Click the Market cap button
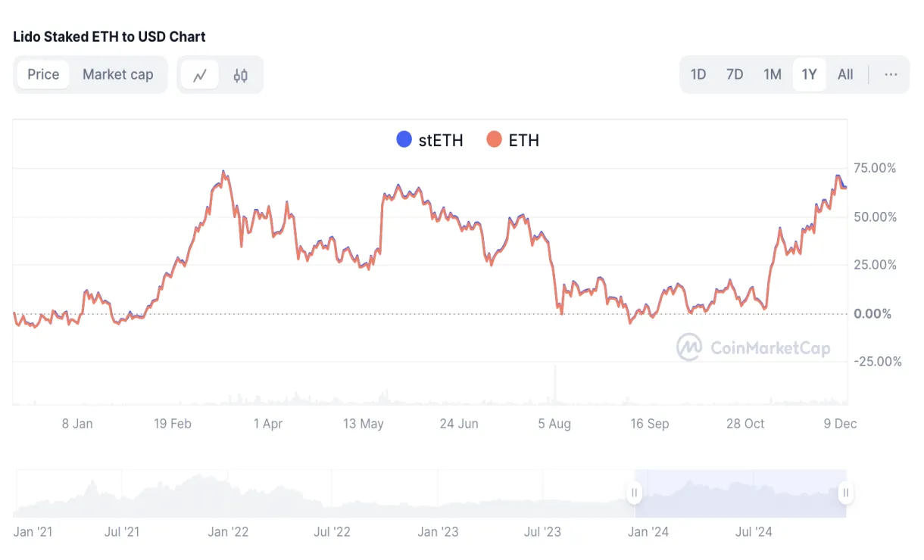 (118, 74)
